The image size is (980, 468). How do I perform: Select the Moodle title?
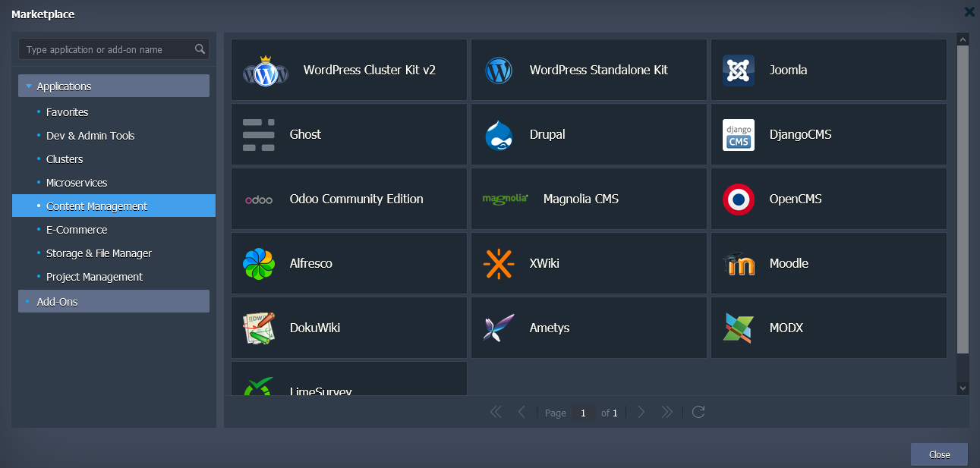tap(789, 263)
